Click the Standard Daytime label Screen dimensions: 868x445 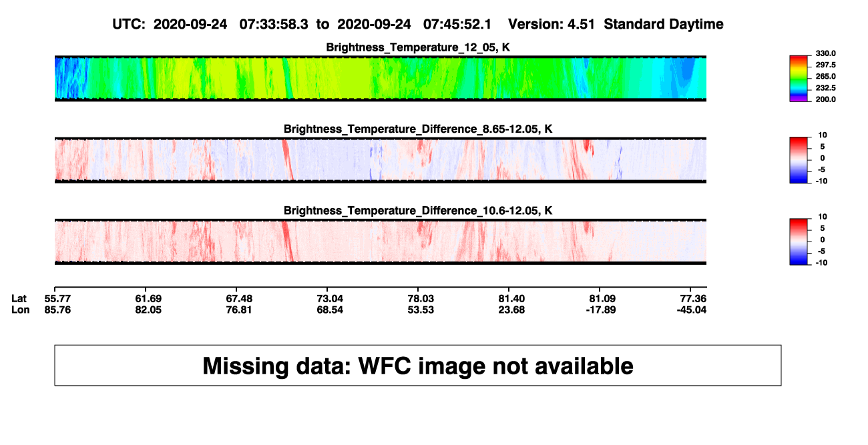click(664, 24)
